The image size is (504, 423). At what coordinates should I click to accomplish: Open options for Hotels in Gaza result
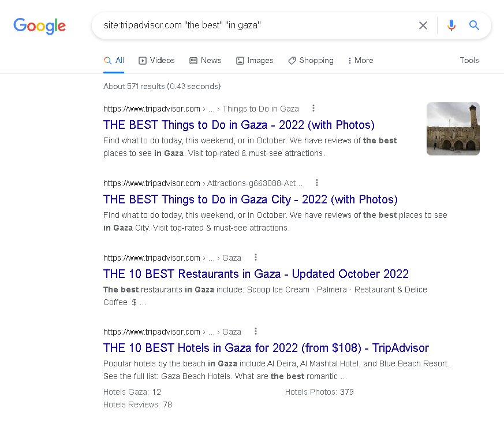(x=256, y=332)
